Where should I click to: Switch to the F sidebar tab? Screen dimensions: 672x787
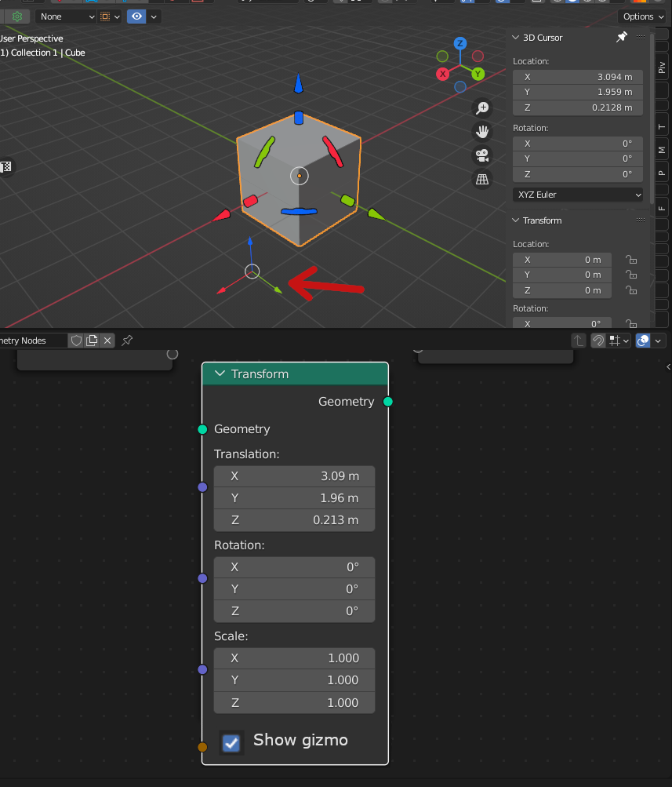[662, 208]
